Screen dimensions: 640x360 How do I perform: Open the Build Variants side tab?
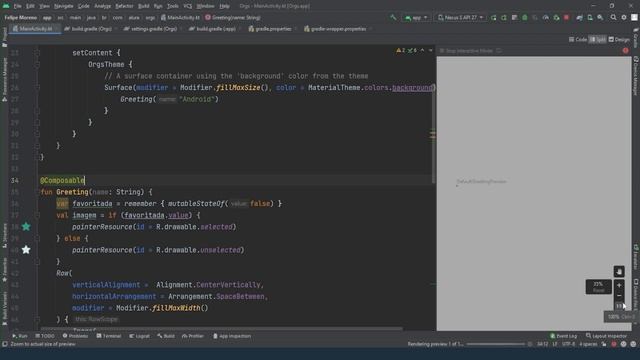click(4, 308)
